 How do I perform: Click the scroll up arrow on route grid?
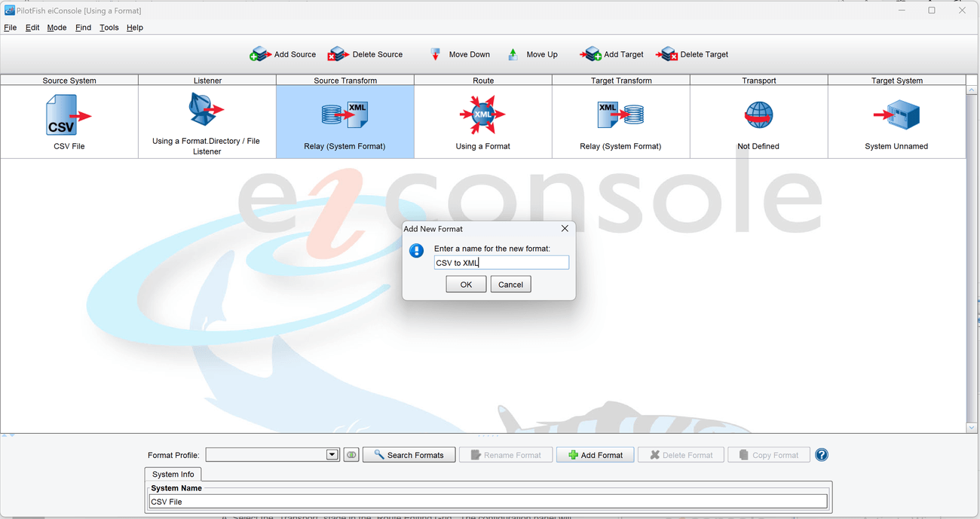972,90
